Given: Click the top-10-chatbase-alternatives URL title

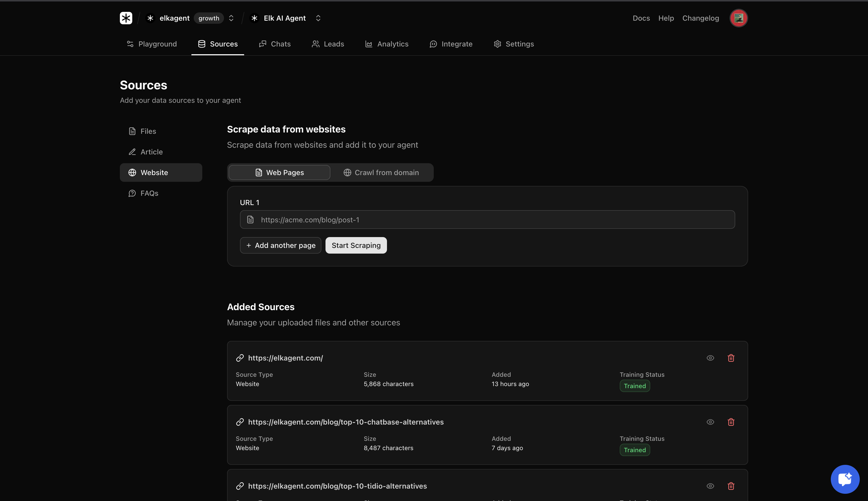Looking at the screenshot, I should (346, 422).
